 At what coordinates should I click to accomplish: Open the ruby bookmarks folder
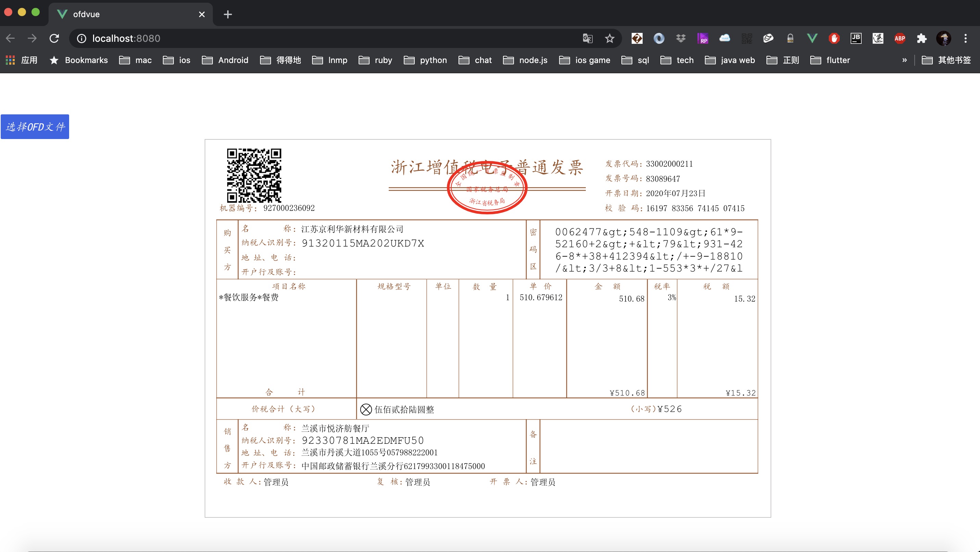point(375,60)
